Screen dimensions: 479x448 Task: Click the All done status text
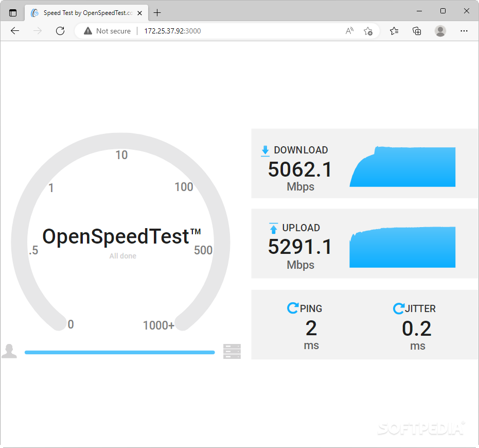[123, 256]
